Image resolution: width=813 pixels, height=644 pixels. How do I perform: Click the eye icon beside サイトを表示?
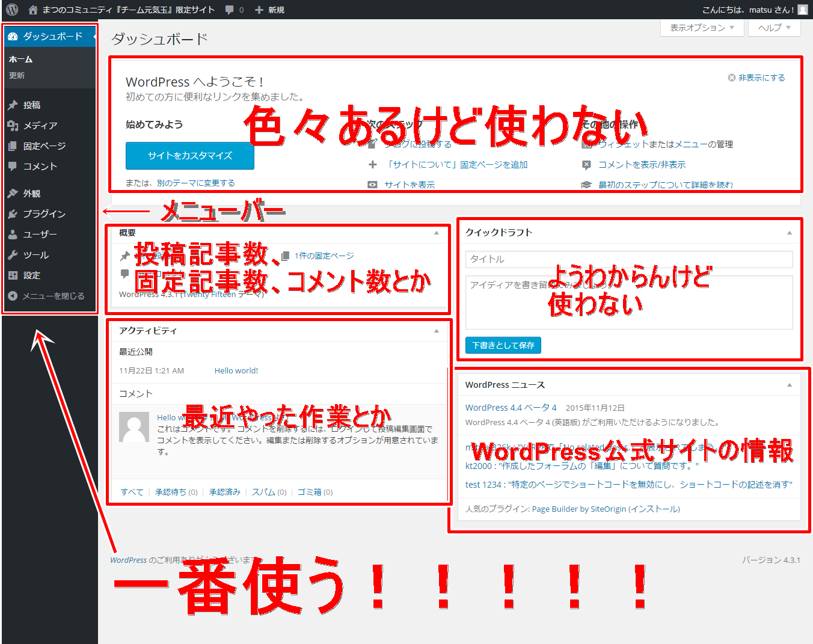373,185
